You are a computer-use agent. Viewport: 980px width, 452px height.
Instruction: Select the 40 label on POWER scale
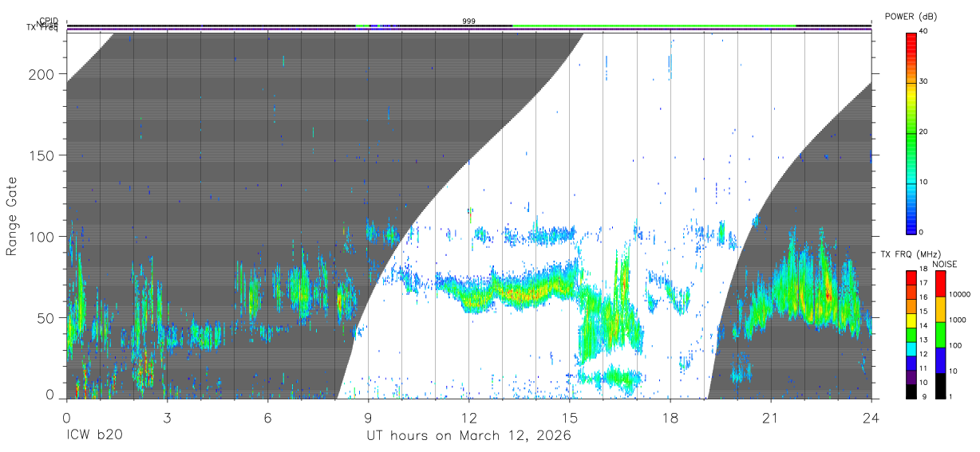923,31
